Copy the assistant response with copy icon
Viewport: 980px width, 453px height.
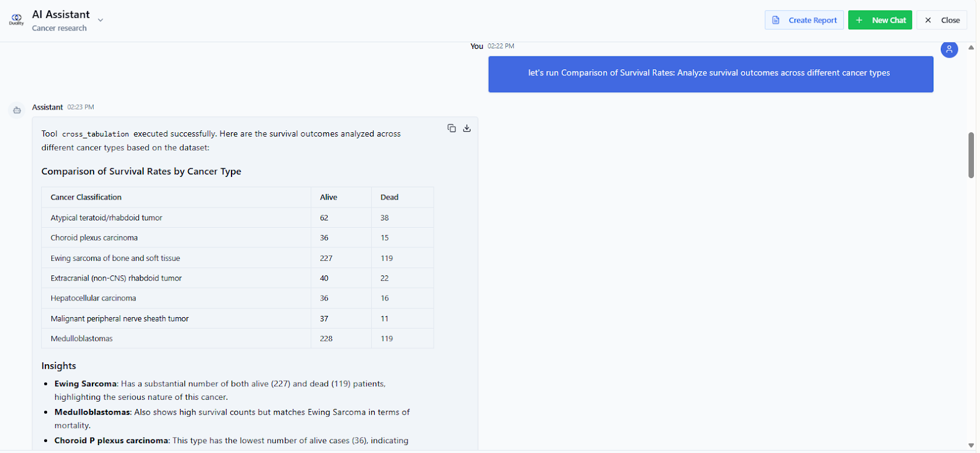pyautogui.click(x=451, y=128)
